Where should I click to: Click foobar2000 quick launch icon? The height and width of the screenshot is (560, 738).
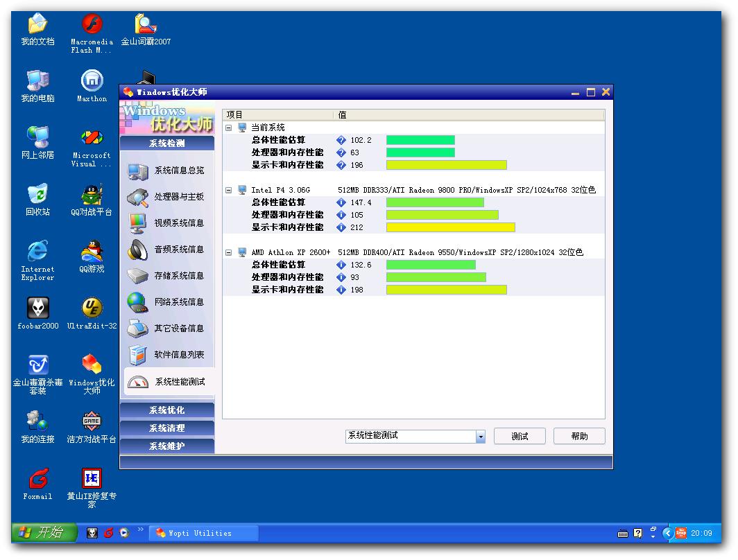tap(93, 533)
